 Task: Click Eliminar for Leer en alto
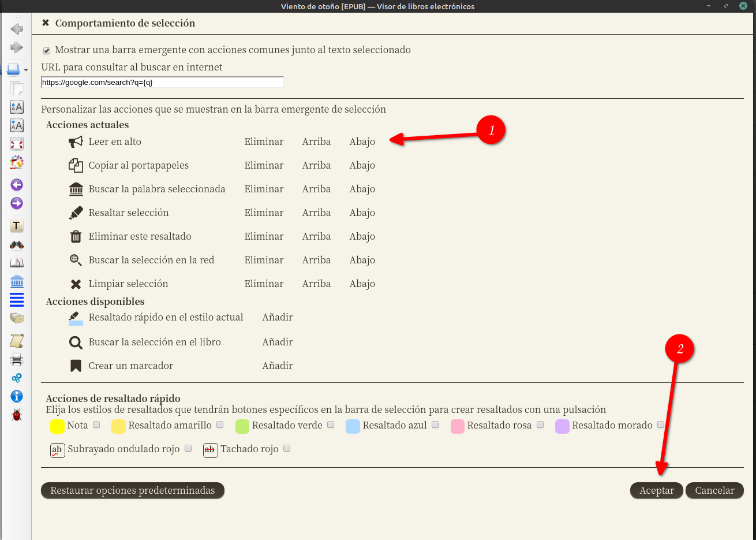pos(264,141)
